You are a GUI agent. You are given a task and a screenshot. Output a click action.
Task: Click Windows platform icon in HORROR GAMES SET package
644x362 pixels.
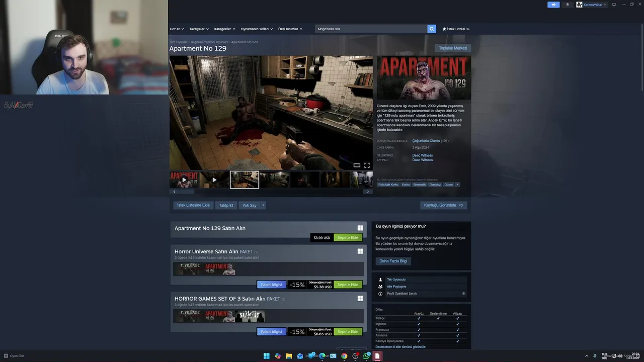[360, 298]
